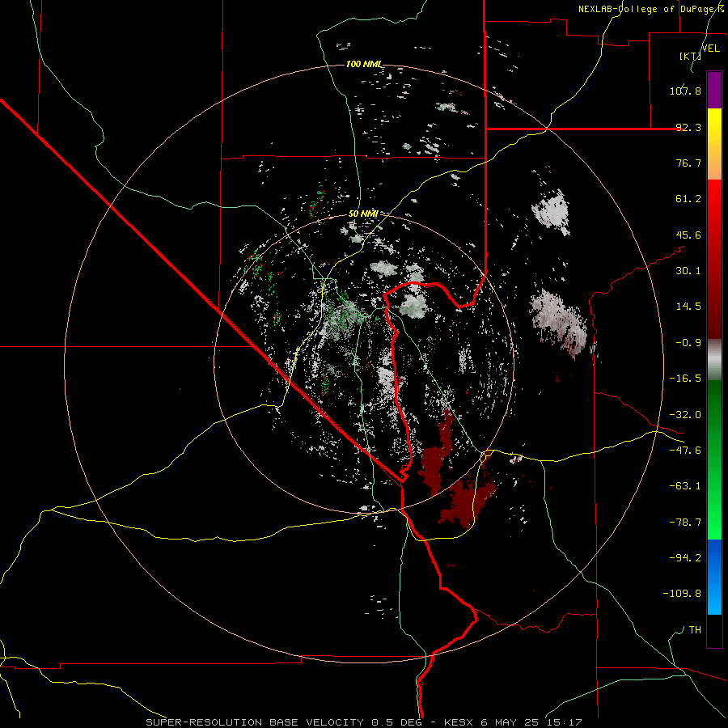Click the "100 NMI" range ring label
This screenshot has width=728, height=728.
(x=364, y=64)
